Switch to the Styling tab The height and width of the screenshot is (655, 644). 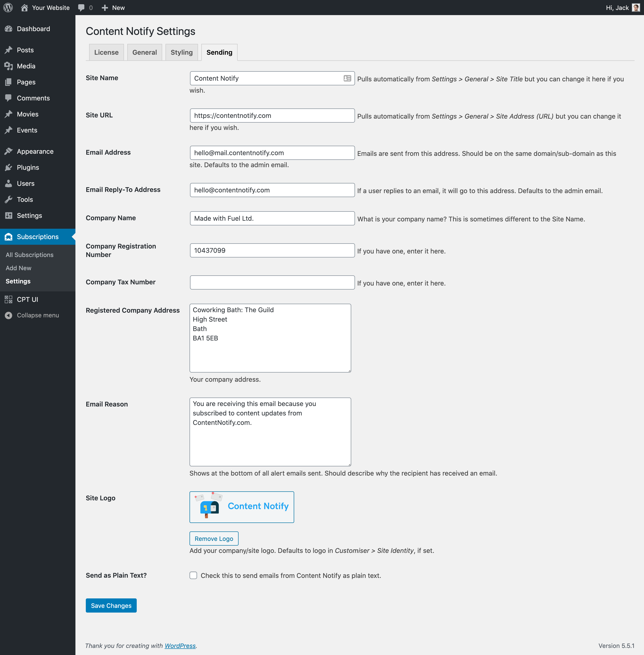[x=181, y=52]
